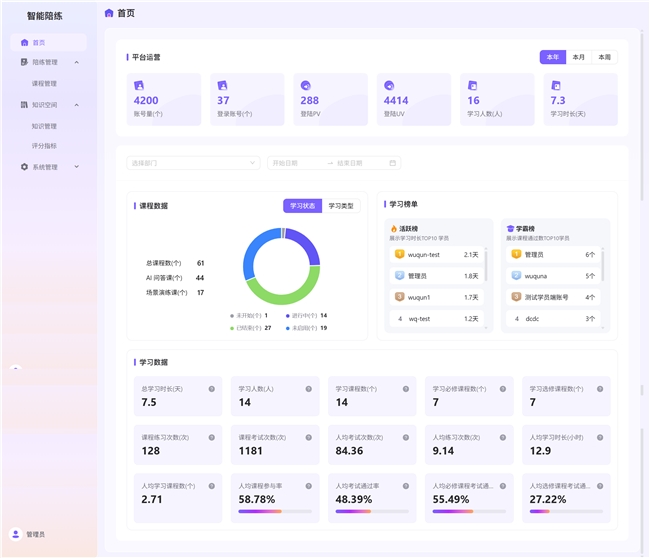Click the 学习时长 card icon
650x558 pixels.
[x=556, y=86]
